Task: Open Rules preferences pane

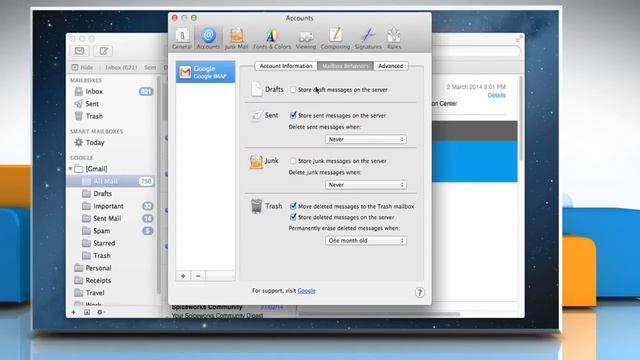Action: [394, 39]
